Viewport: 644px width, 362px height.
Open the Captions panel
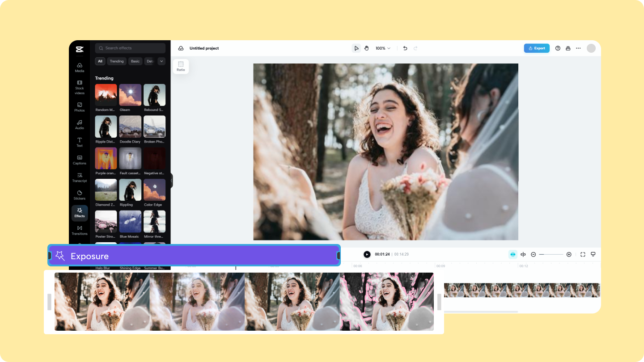pyautogui.click(x=79, y=160)
